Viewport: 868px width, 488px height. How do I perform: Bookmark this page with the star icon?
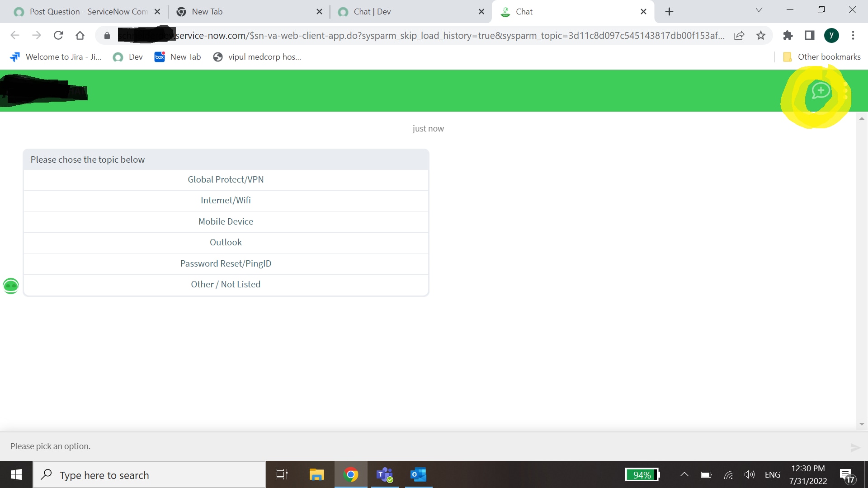pyautogui.click(x=761, y=35)
